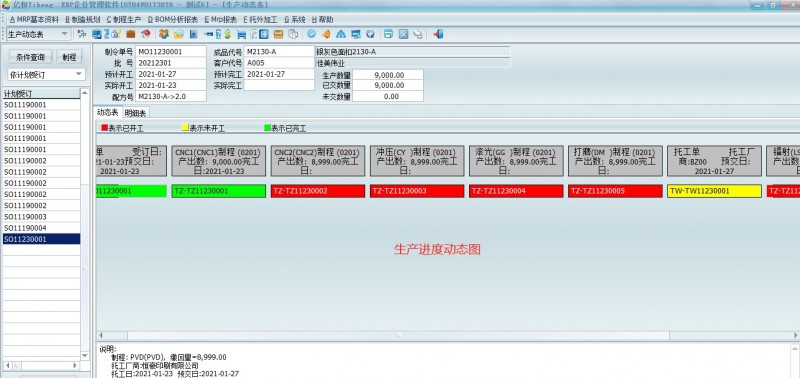This screenshot has width=800, height=378.
Task: Click the order list scrollbar down arrow
Action: click(85, 356)
